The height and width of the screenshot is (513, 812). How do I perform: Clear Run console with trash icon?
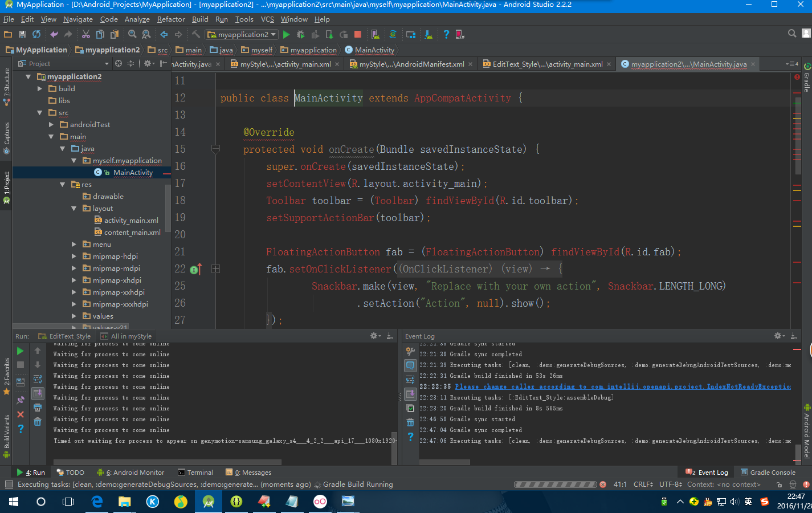click(38, 422)
